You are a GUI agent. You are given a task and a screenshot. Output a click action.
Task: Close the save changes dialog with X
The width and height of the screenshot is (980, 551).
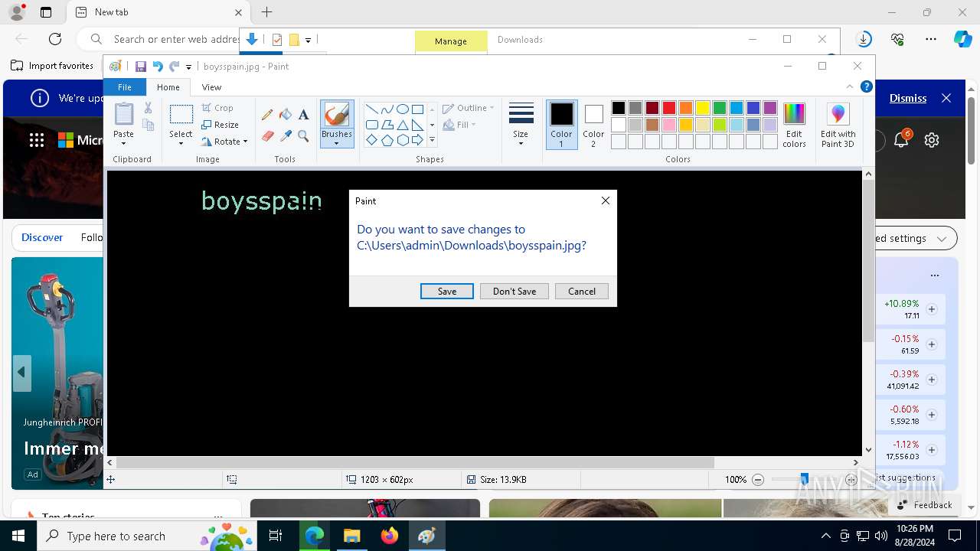click(606, 201)
